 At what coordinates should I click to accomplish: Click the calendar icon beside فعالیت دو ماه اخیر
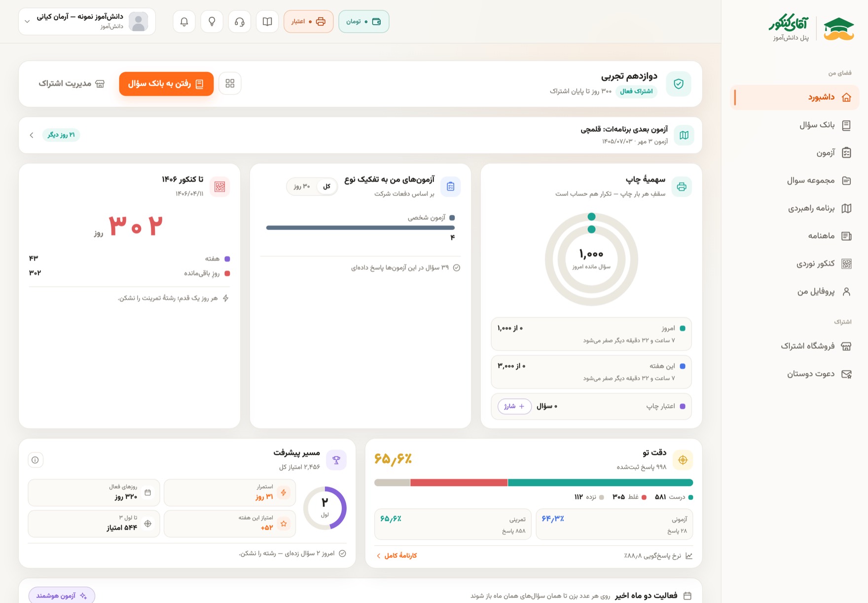click(687, 596)
